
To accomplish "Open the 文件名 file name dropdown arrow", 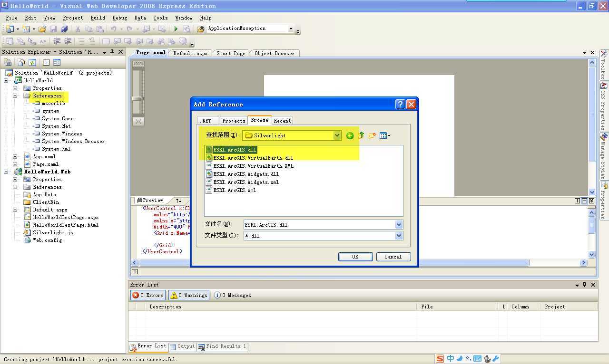I will point(399,224).
